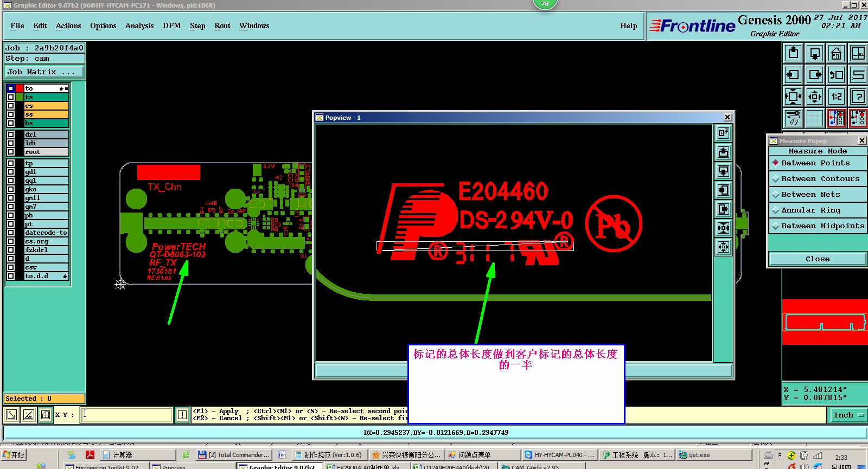Click zoom in icon in Popview
Image resolution: width=868 pixels, height=469 pixels.
point(723,228)
